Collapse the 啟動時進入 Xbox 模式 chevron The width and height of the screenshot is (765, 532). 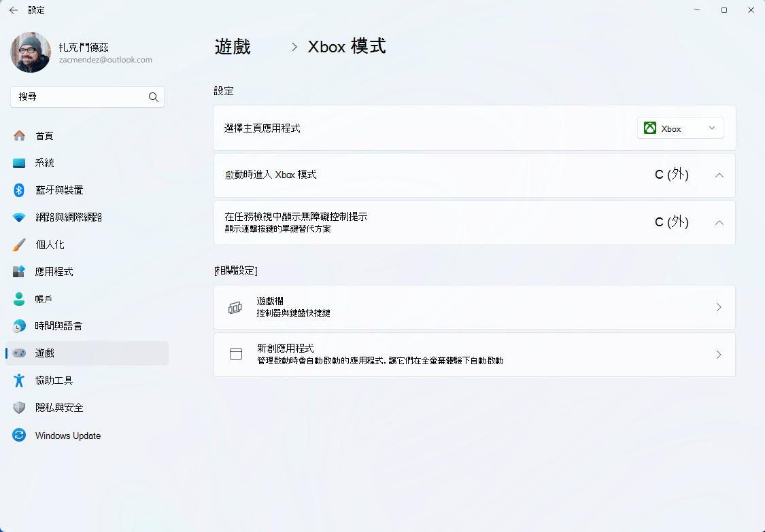pos(719,175)
